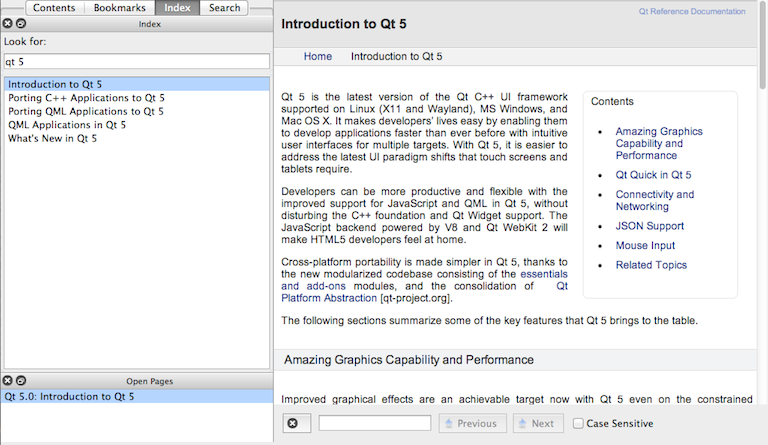Select What's New in Qt 5 entry
The width and height of the screenshot is (768, 445).
click(137, 139)
